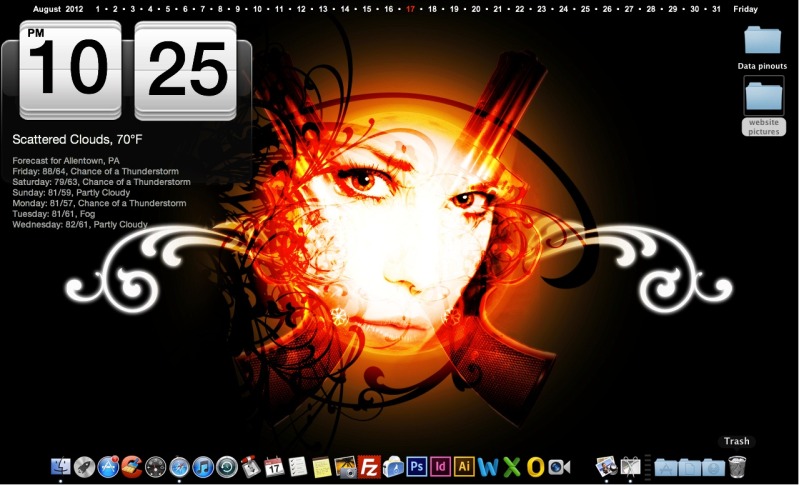
Task: Open Finder from the Dock
Action: tap(61, 467)
